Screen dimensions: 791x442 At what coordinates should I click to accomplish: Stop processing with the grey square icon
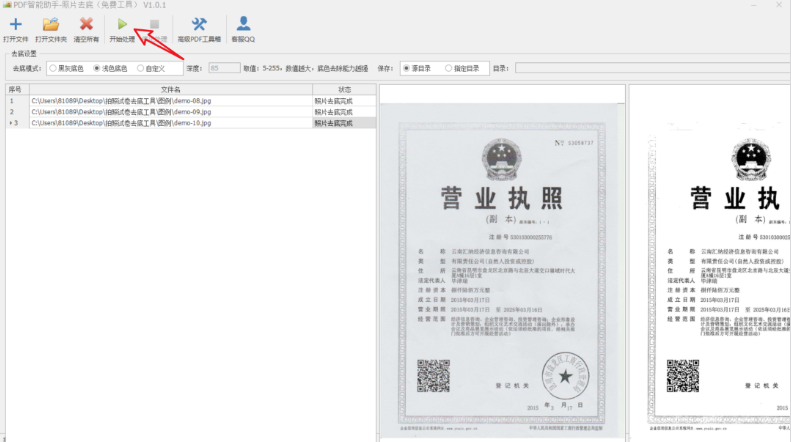coord(154,24)
